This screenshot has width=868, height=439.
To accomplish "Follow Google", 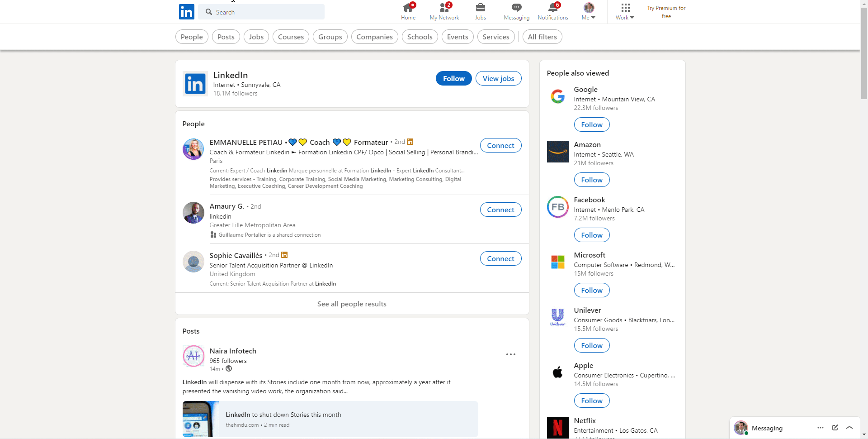I will [x=592, y=124].
